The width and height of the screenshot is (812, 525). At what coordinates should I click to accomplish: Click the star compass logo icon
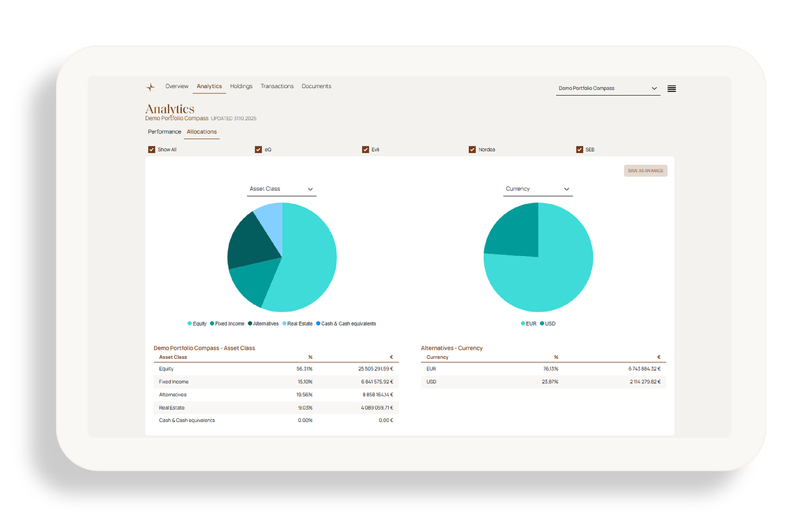pyautogui.click(x=150, y=87)
